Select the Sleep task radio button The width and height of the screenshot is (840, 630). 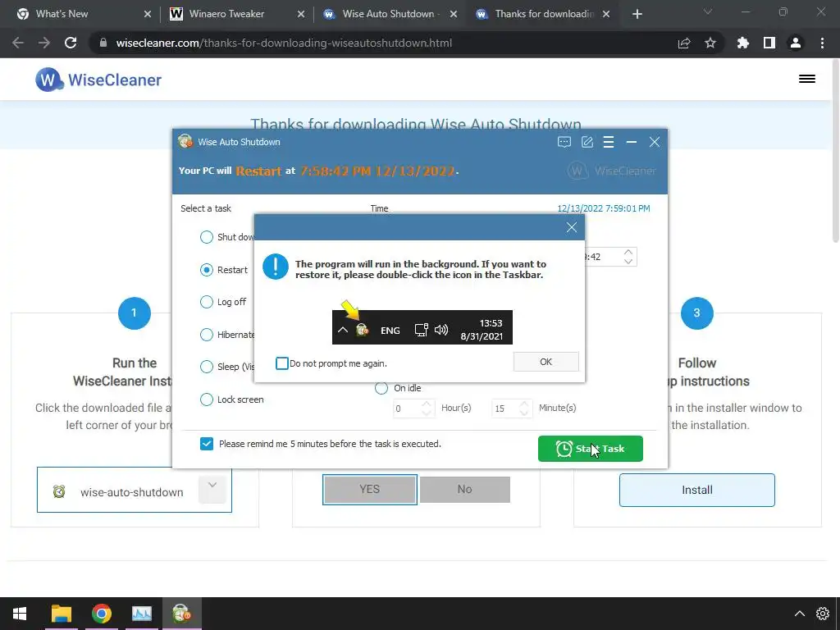pyautogui.click(x=206, y=367)
